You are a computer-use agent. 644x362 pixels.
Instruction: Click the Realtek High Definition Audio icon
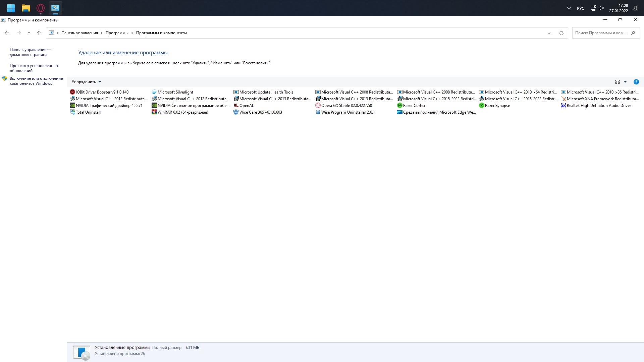pyautogui.click(x=563, y=105)
